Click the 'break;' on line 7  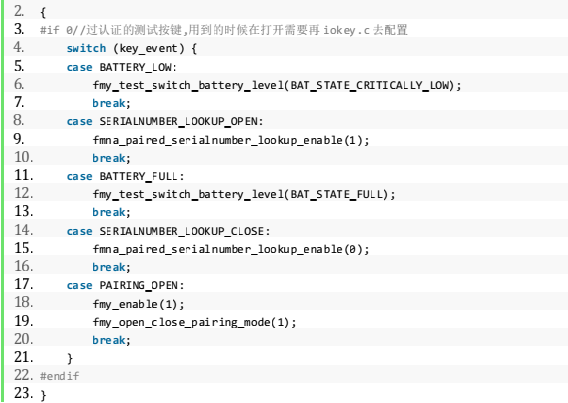[111, 104]
